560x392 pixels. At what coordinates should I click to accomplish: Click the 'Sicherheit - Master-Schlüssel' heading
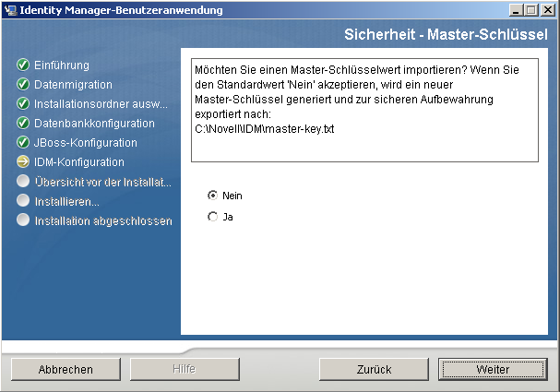(446, 34)
